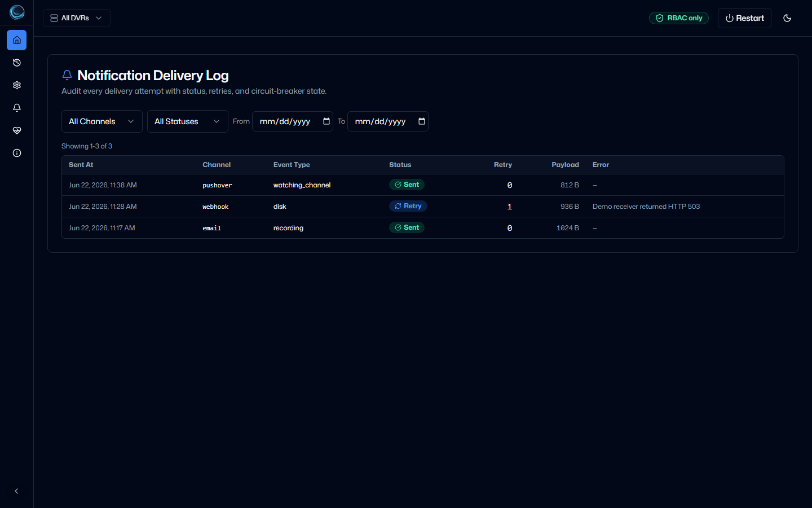This screenshot has width=812, height=508.
Task: Click the Restart button
Action: 744,18
